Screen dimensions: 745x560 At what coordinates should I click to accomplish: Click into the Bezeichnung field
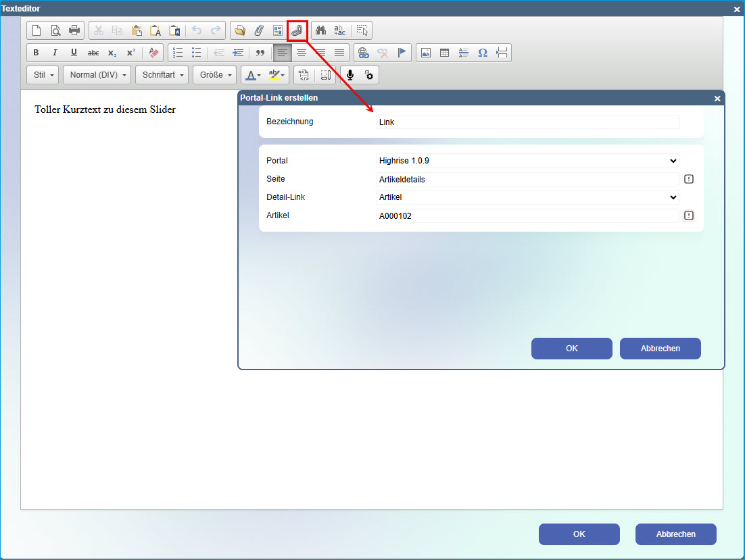(x=527, y=122)
